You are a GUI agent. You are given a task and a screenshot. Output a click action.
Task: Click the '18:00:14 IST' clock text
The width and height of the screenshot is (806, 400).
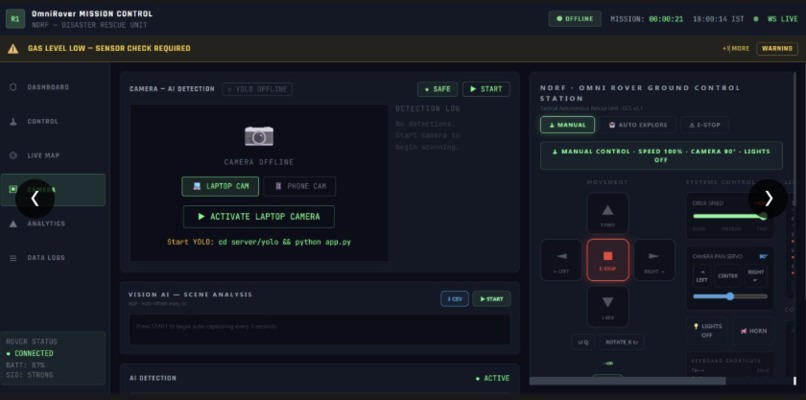(x=718, y=19)
